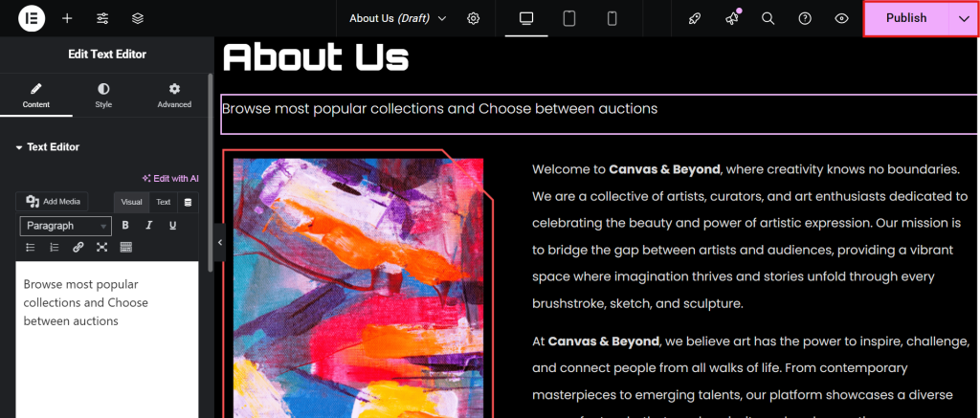The image size is (980, 418).
Task: Click the What's New megaphone icon
Action: click(x=732, y=18)
